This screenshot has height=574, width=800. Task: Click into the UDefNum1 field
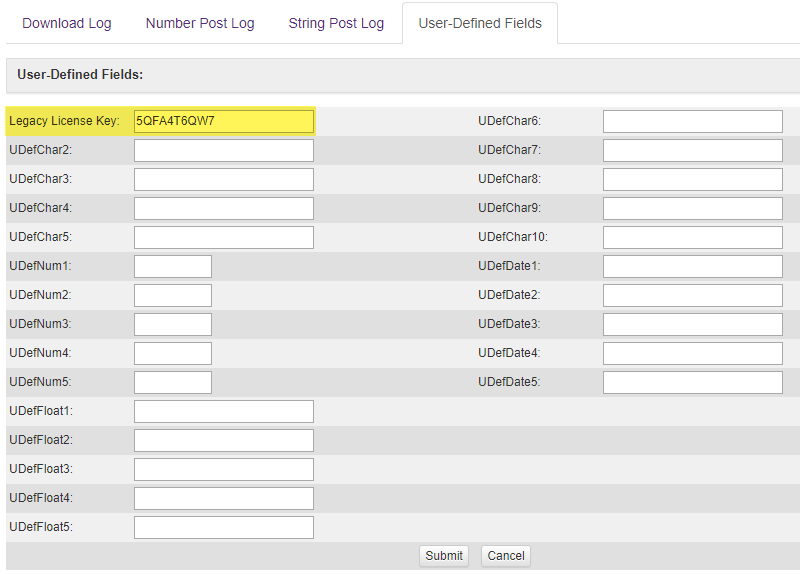coord(173,266)
